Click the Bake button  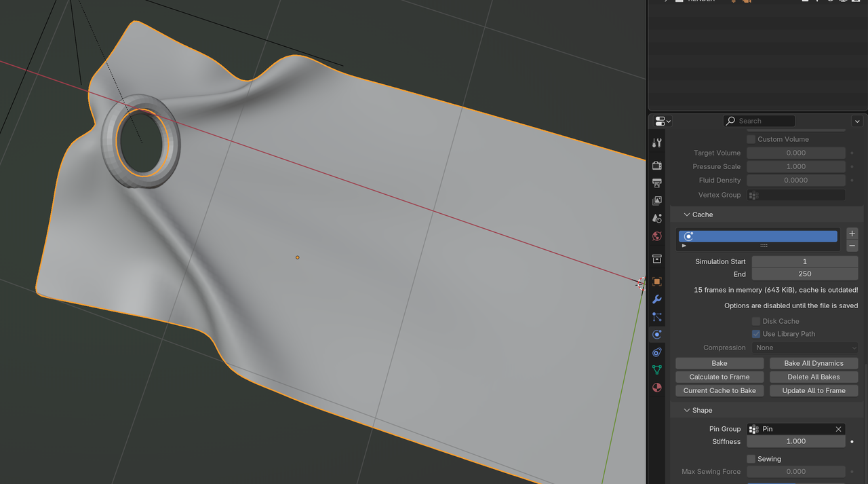coord(719,363)
